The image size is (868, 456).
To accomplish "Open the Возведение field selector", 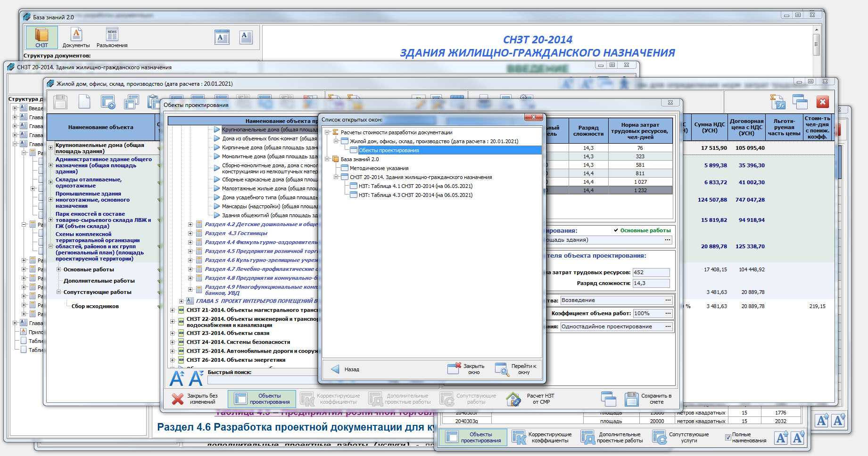I will [668, 300].
